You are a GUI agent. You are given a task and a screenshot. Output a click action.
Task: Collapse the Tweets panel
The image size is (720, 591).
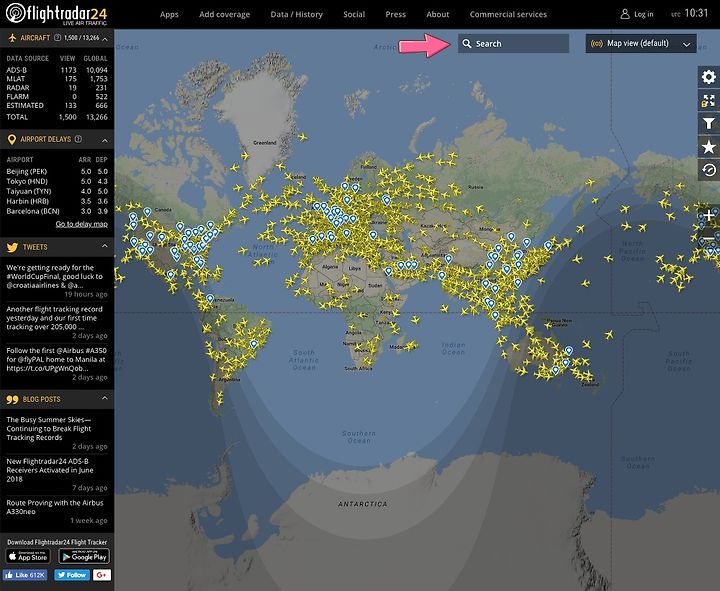pyautogui.click(x=105, y=247)
